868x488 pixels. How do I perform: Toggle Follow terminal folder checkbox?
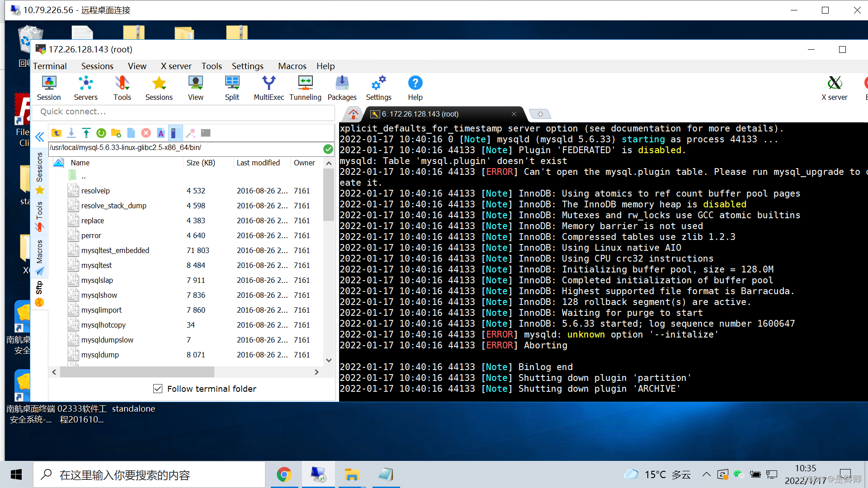(158, 389)
